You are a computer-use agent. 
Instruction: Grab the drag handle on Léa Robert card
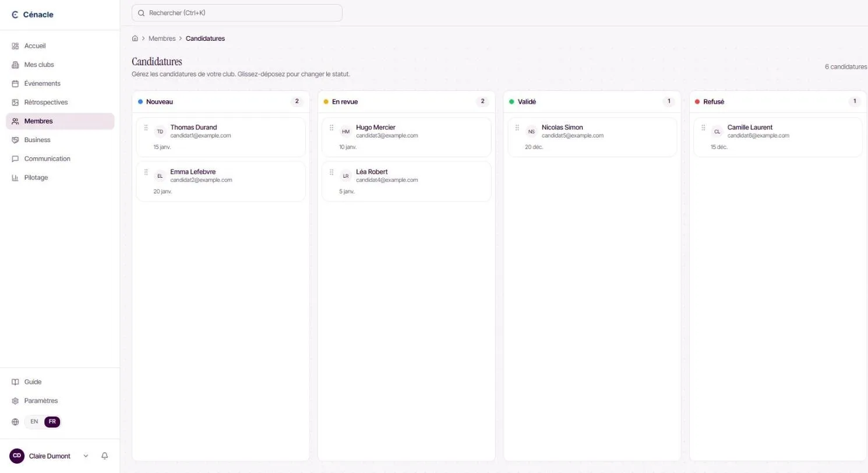[331, 172]
